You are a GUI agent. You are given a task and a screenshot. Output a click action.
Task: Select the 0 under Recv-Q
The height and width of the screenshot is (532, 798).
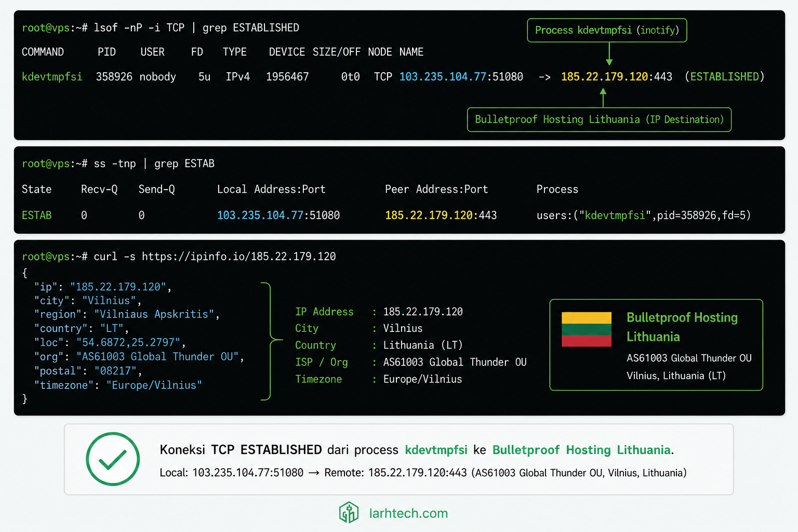pyautogui.click(x=84, y=215)
